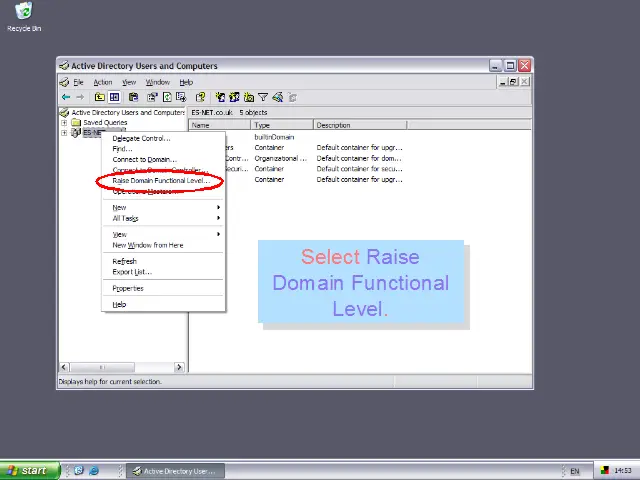This screenshot has width=640, height=480.
Task: Toggle the Show/Hide Console Tree icon
Action: click(115, 97)
